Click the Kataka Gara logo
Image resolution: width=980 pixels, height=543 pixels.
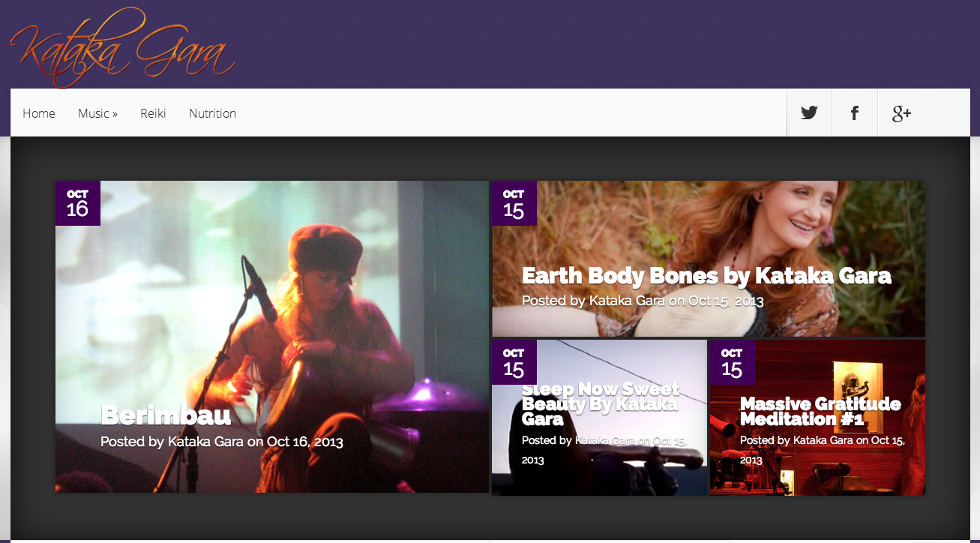122,46
